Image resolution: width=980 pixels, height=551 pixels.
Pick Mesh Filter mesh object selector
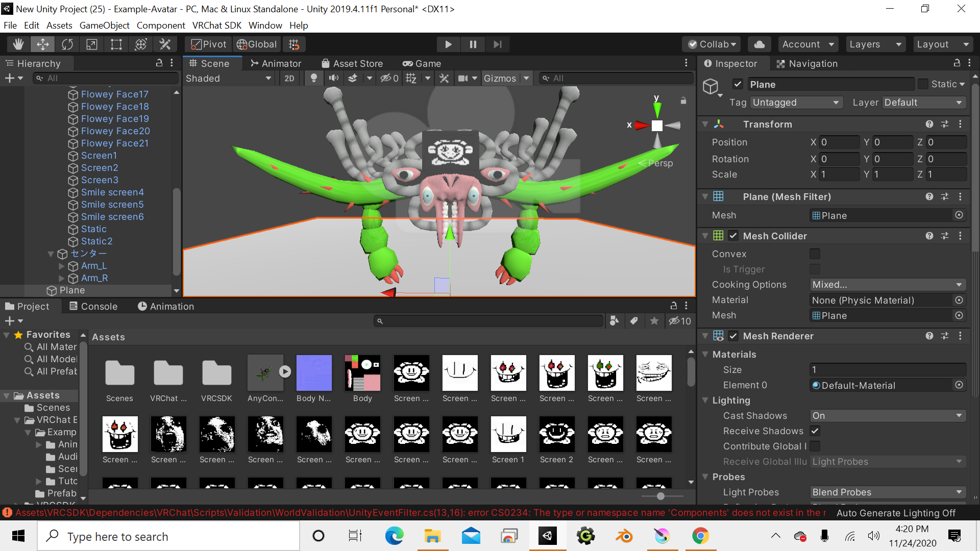[959, 215]
